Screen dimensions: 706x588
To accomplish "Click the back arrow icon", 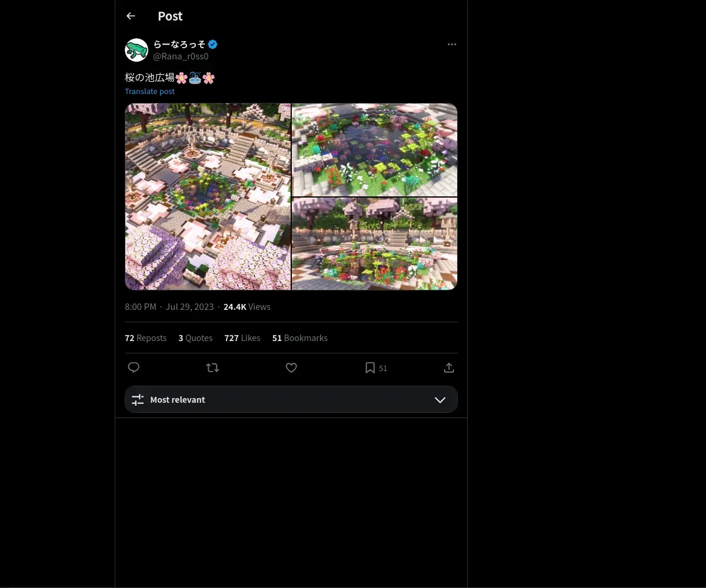I will click(x=131, y=16).
